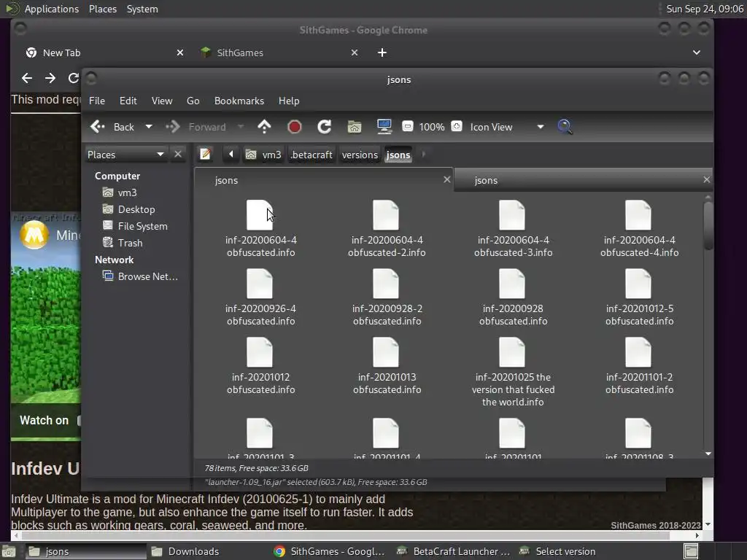This screenshot has width=747, height=560.
Task: Open the File menu
Action: 97,101
